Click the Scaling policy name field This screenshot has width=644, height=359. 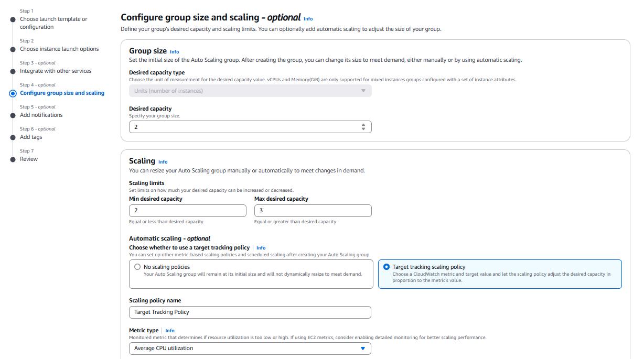pyautogui.click(x=250, y=312)
